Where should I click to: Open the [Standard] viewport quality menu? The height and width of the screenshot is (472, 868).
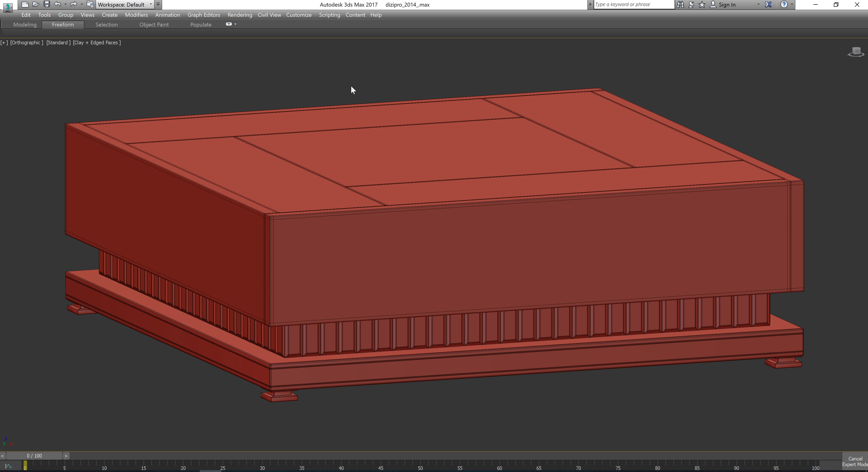[x=58, y=43]
